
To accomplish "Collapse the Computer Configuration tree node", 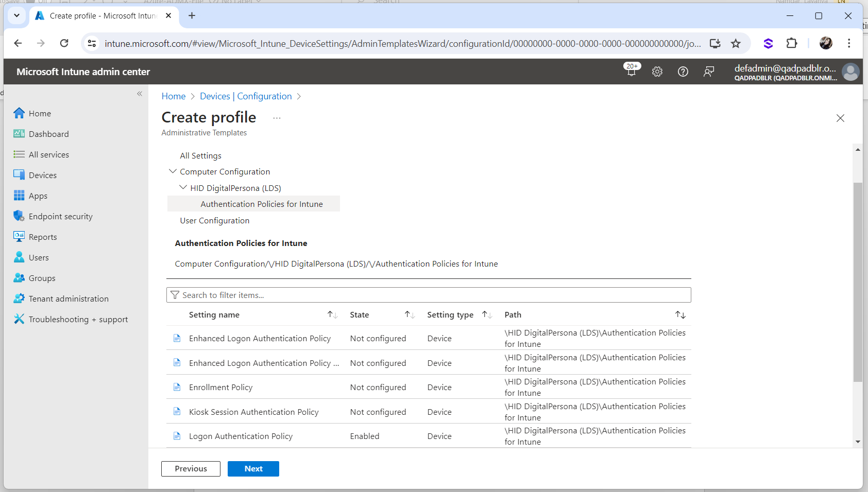I will [x=173, y=171].
